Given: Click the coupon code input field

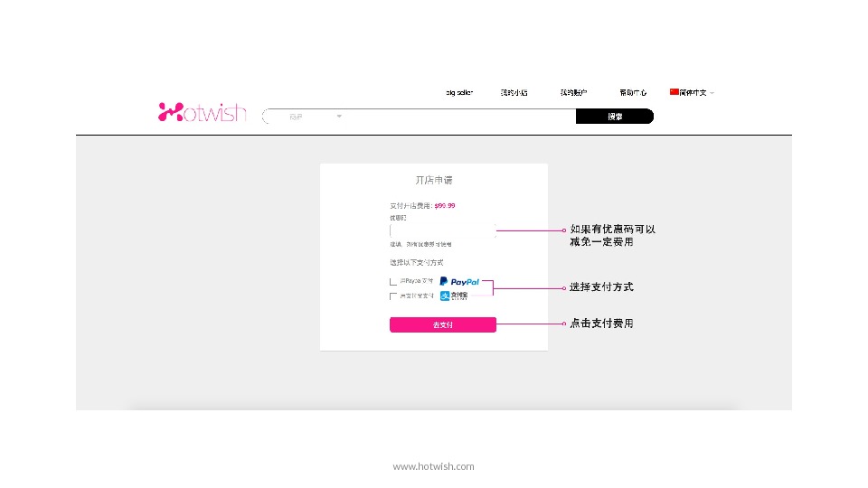Looking at the screenshot, I should click(x=442, y=230).
